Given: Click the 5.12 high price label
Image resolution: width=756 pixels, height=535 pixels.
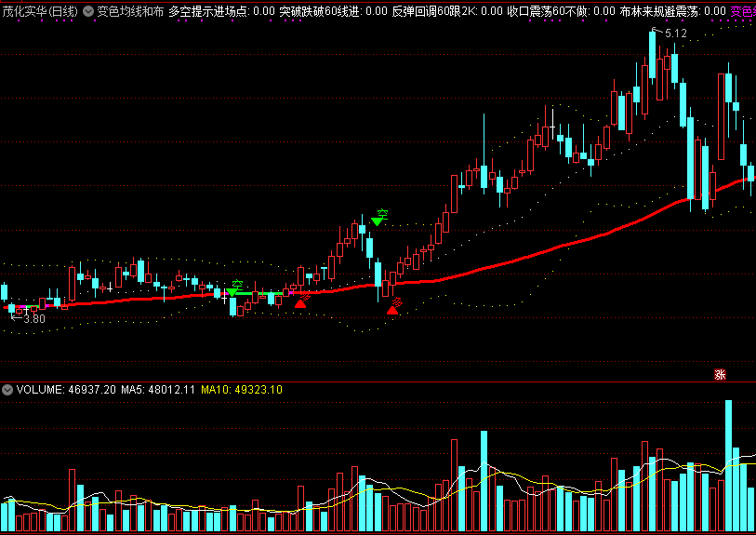Looking at the screenshot, I should (675, 33).
